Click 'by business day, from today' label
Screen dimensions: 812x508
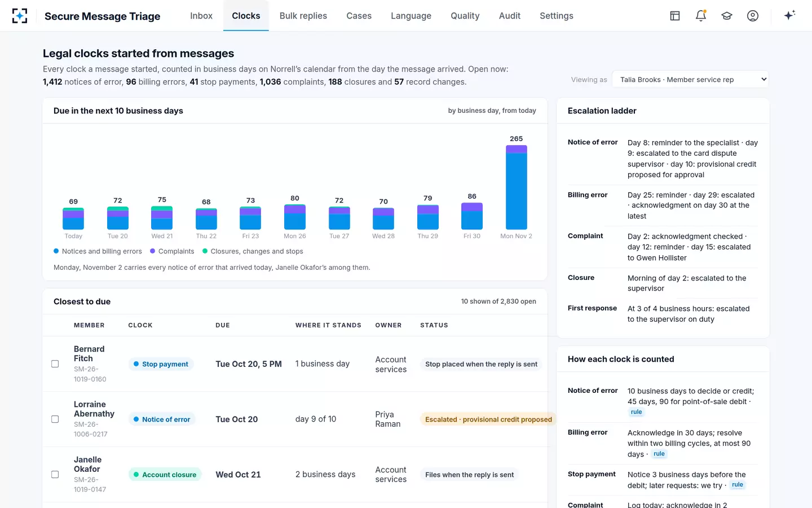[x=492, y=111]
